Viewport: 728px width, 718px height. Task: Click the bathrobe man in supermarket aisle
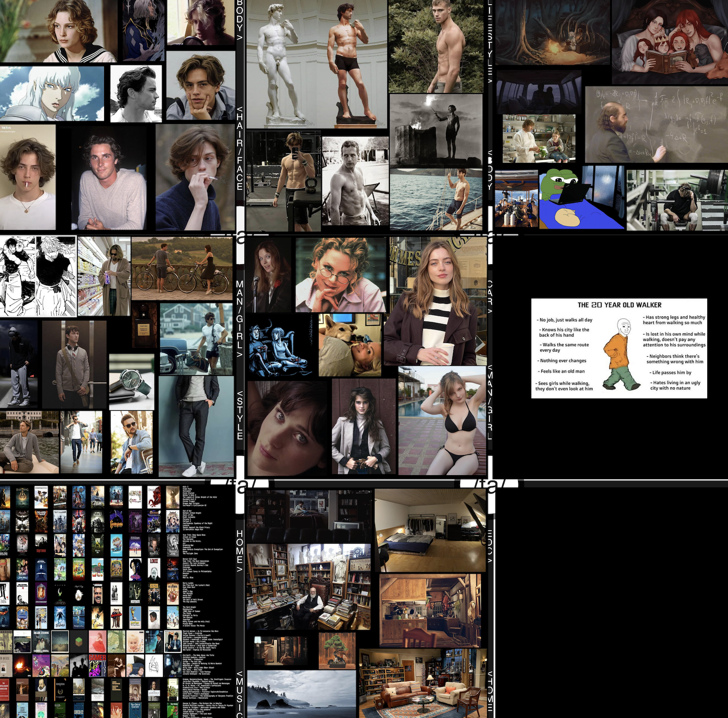[104, 276]
